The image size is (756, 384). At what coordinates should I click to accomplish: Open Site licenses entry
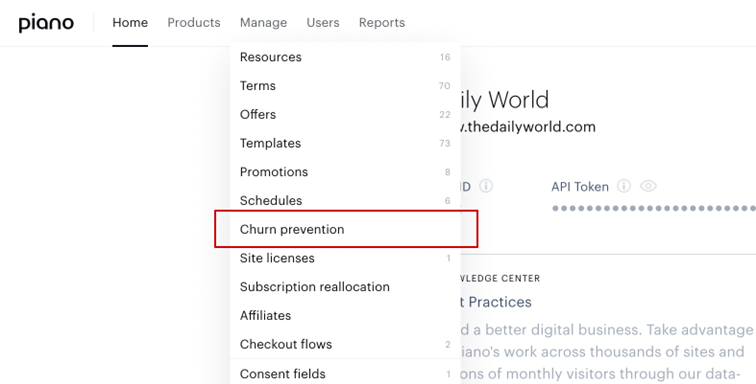345,258
